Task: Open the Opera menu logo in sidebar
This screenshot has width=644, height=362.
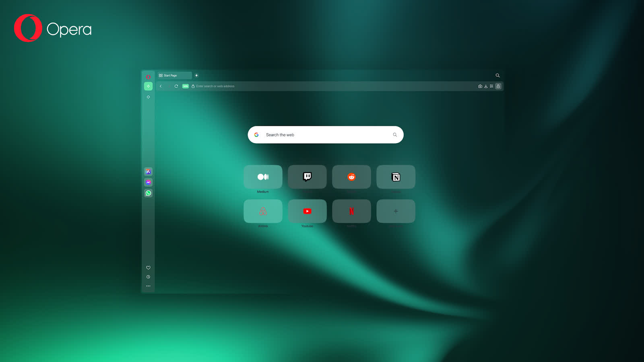Action: (x=148, y=77)
